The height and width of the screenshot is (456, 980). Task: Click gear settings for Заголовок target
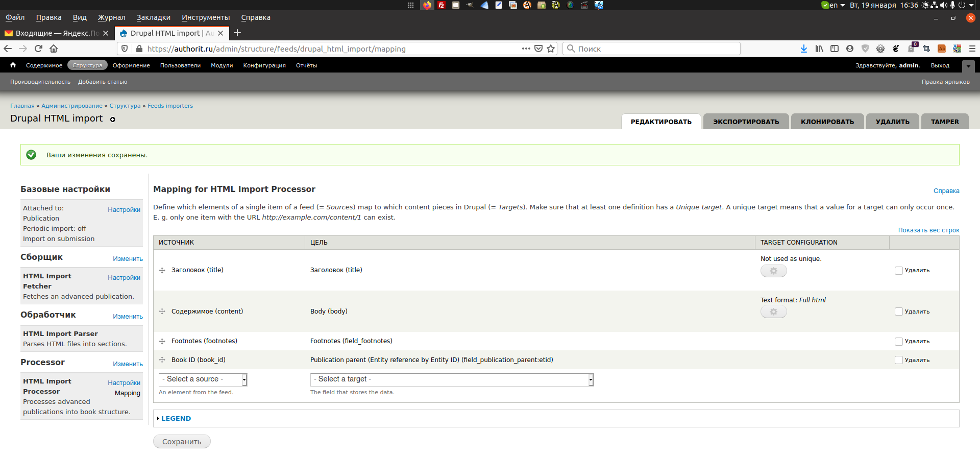(x=774, y=271)
